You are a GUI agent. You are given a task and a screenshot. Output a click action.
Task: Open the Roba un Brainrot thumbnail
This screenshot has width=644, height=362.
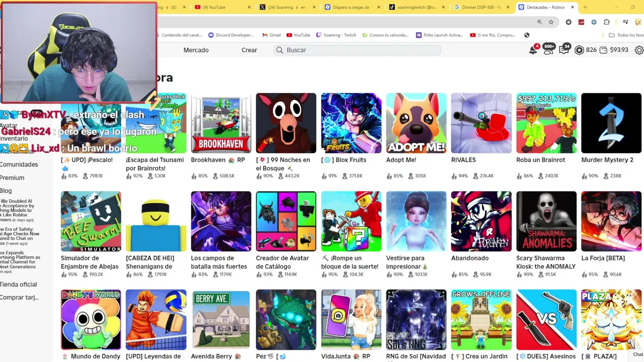pyautogui.click(x=546, y=123)
